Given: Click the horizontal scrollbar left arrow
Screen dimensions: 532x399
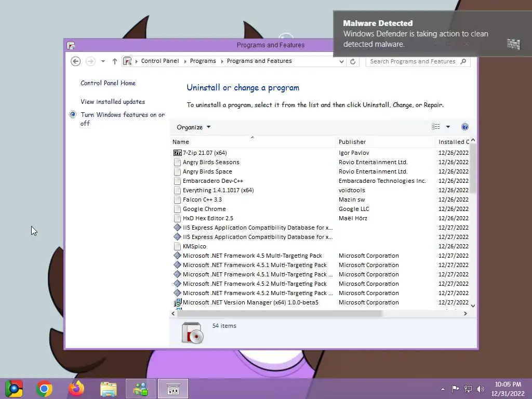Looking at the screenshot, I should [x=174, y=313].
